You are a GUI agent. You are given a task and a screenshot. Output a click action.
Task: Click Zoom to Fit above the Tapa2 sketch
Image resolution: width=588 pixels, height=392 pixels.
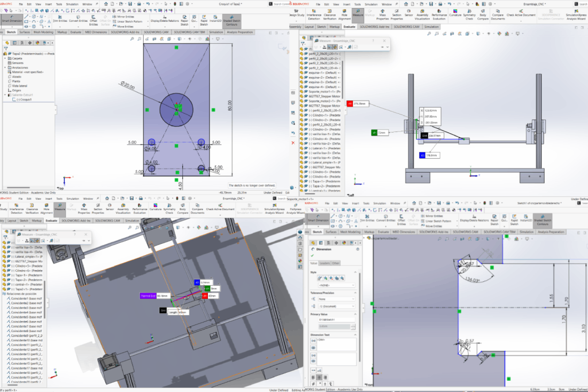click(132, 39)
